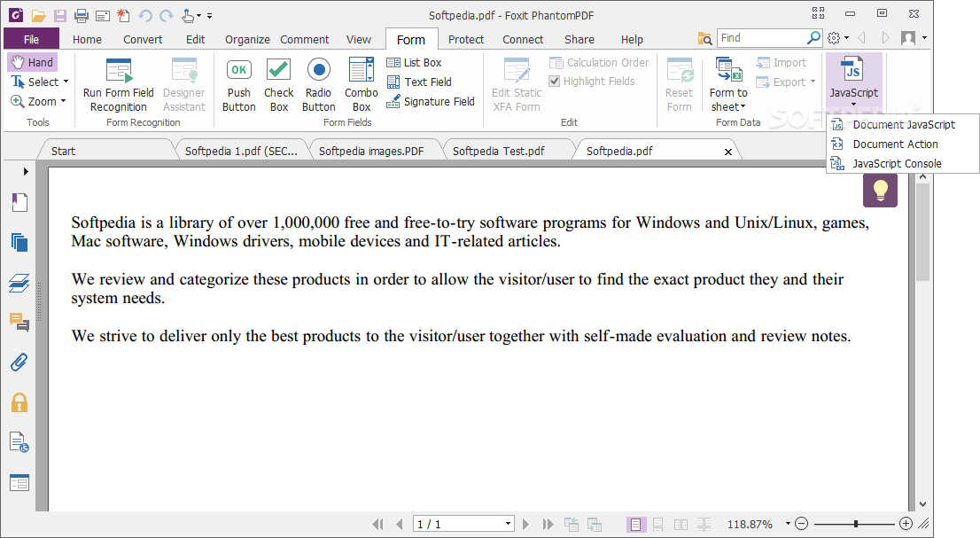This screenshot has height=538, width=980.
Task: Expand the navigation panel arrow
Action: pyautogui.click(x=26, y=171)
